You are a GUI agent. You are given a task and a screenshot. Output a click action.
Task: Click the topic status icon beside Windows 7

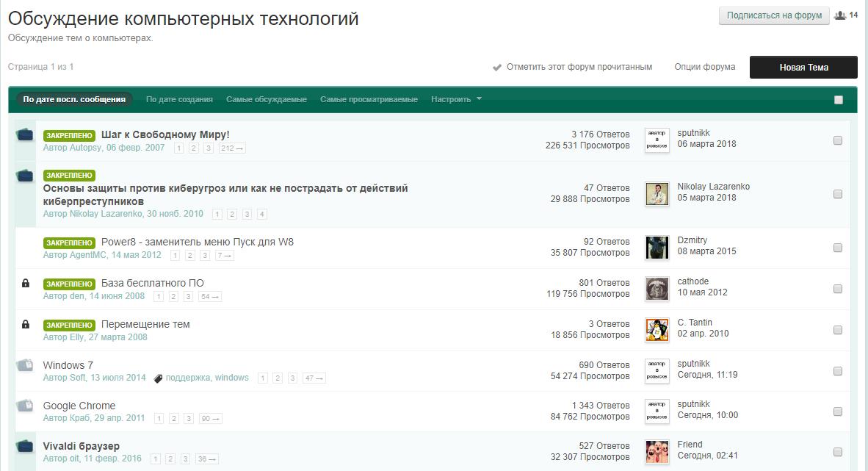click(x=25, y=365)
